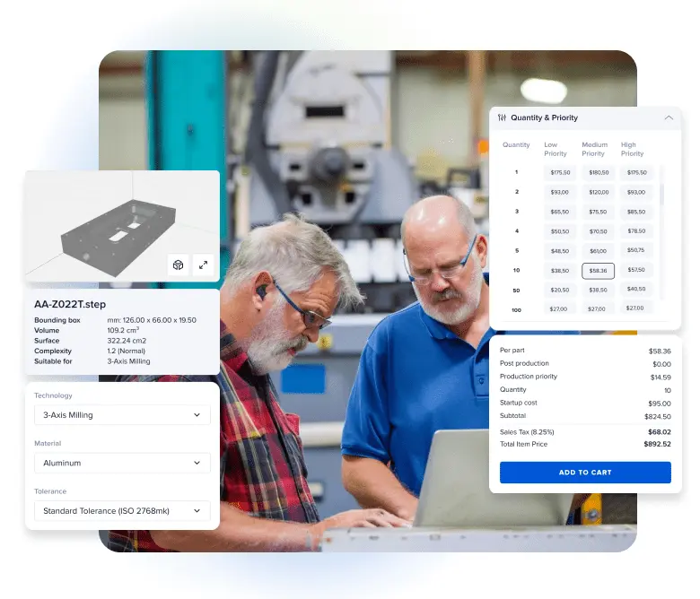Select High Priority price for quantity 1
The image size is (700, 599).
(x=636, y=172)
